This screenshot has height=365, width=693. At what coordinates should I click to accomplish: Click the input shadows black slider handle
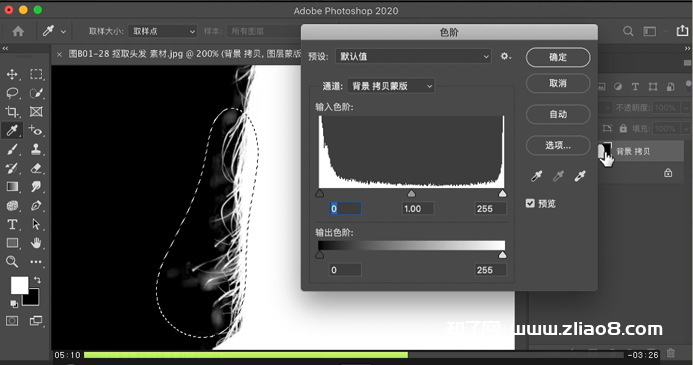tap(320, 194)
